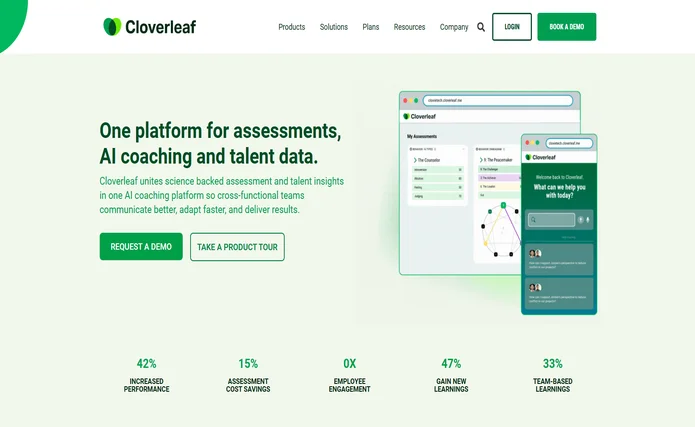Click the microphone icon in mobile mockup

[x=588, y=219]
